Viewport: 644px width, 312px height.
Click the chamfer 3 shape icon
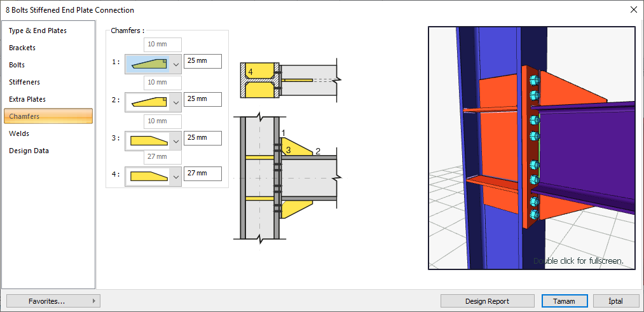148,141
